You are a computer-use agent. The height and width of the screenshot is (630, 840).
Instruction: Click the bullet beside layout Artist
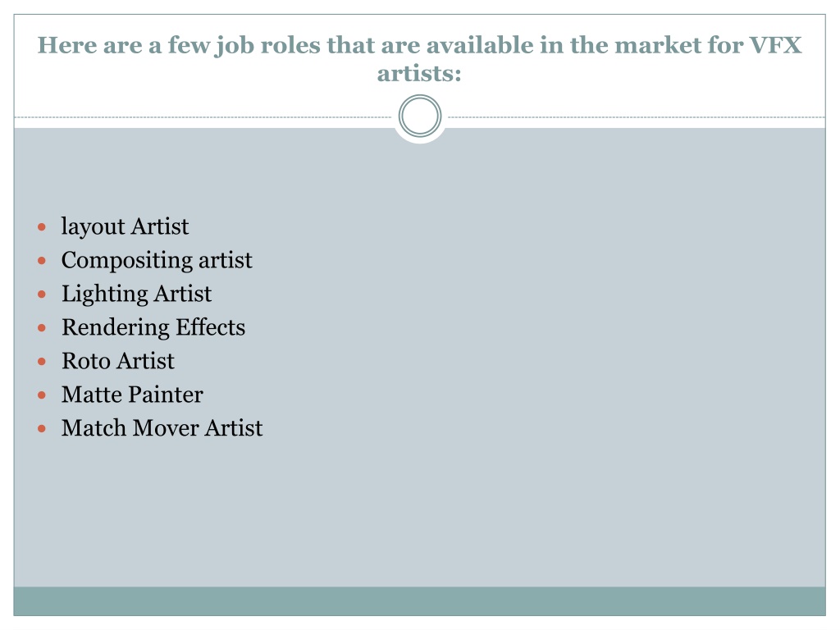[42, 228]
